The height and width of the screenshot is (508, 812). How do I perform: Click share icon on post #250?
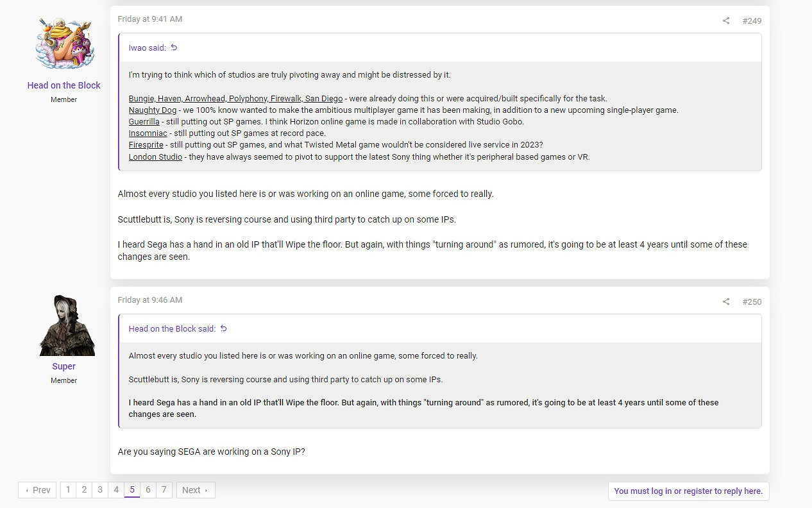(726, 301)
